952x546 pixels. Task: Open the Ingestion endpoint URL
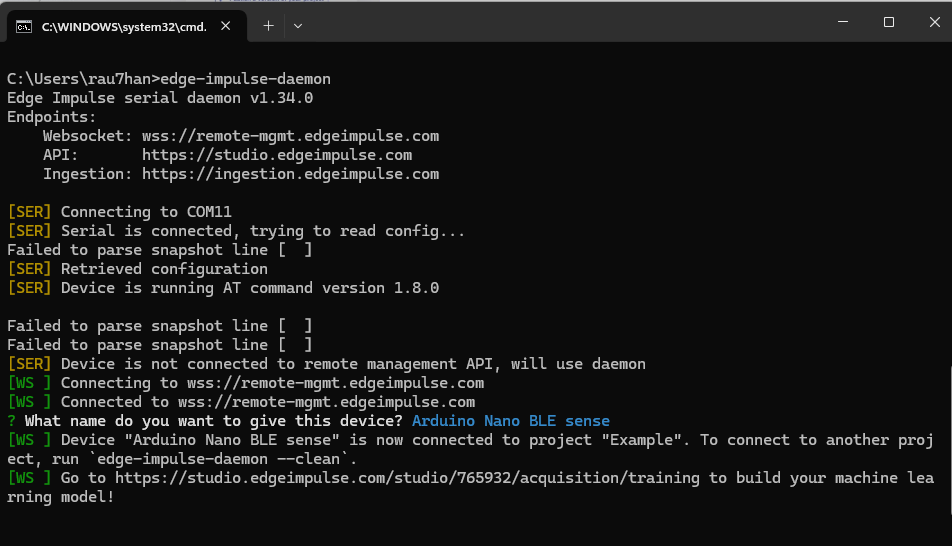point(290,174)
